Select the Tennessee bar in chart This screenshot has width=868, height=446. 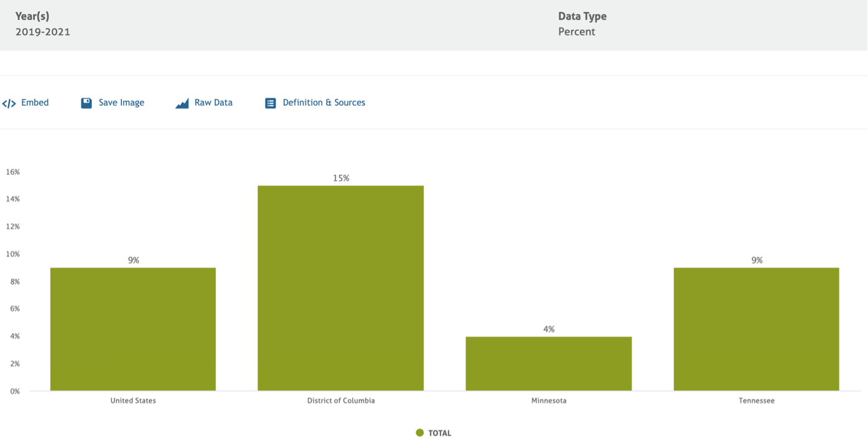(757, 329)
